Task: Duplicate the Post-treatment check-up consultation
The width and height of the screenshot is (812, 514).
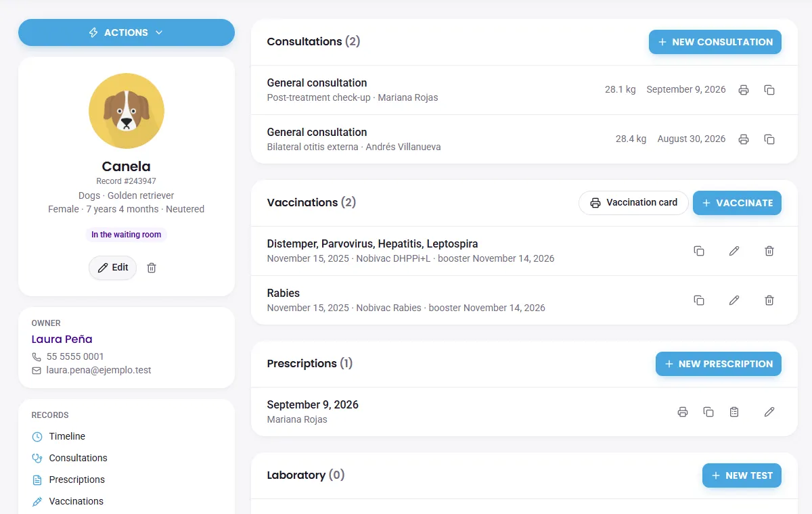Action: [769, 90]
